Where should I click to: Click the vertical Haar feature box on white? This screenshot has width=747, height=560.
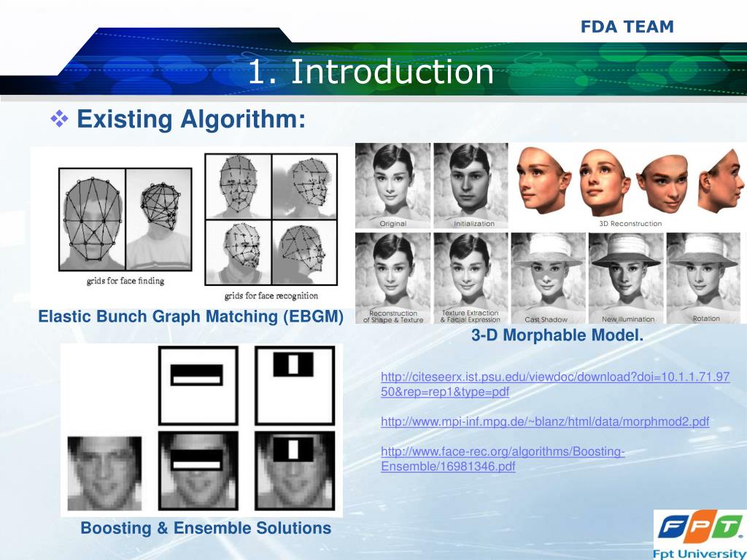295,386
